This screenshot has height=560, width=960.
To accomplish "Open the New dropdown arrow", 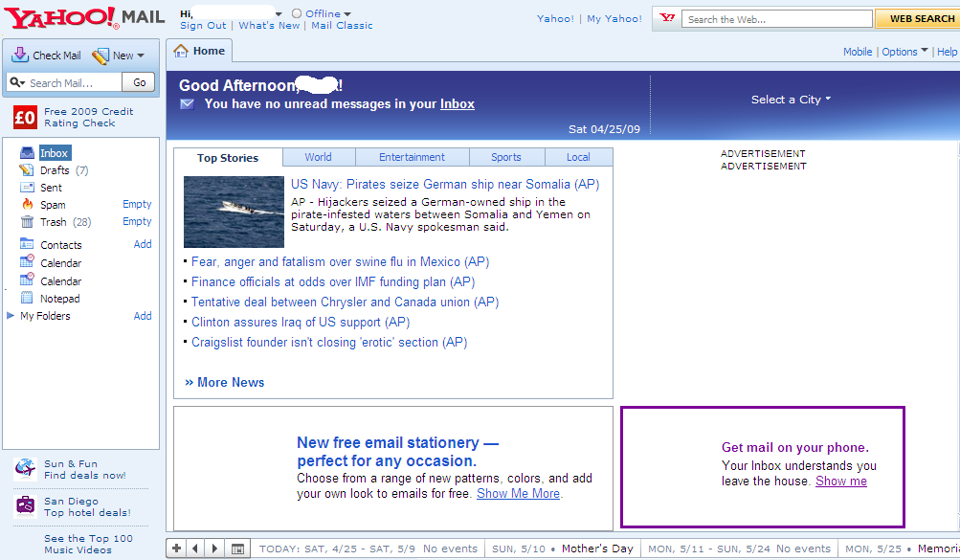I will [141, 56].
